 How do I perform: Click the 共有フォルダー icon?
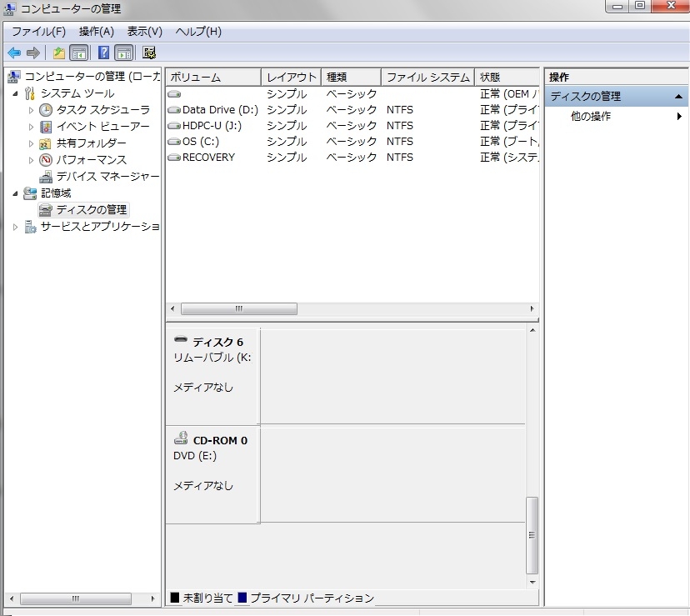coord(45,143)
